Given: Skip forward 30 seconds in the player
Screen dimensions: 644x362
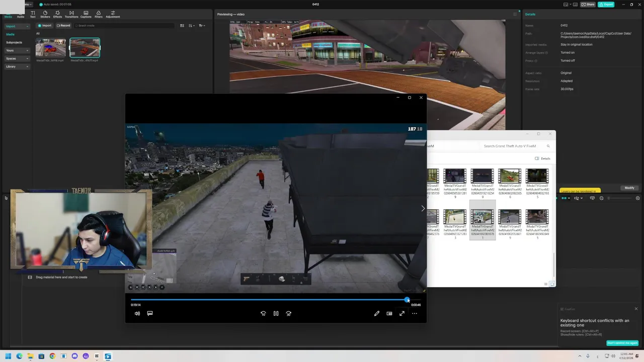Looking at the screenshot, I should click(289, 314).
